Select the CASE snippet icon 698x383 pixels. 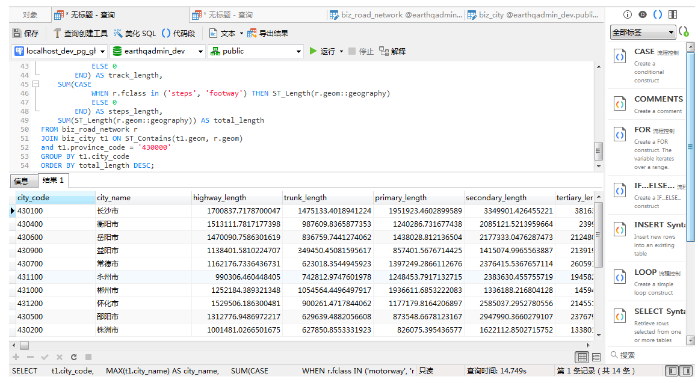[x=620, y=57]
